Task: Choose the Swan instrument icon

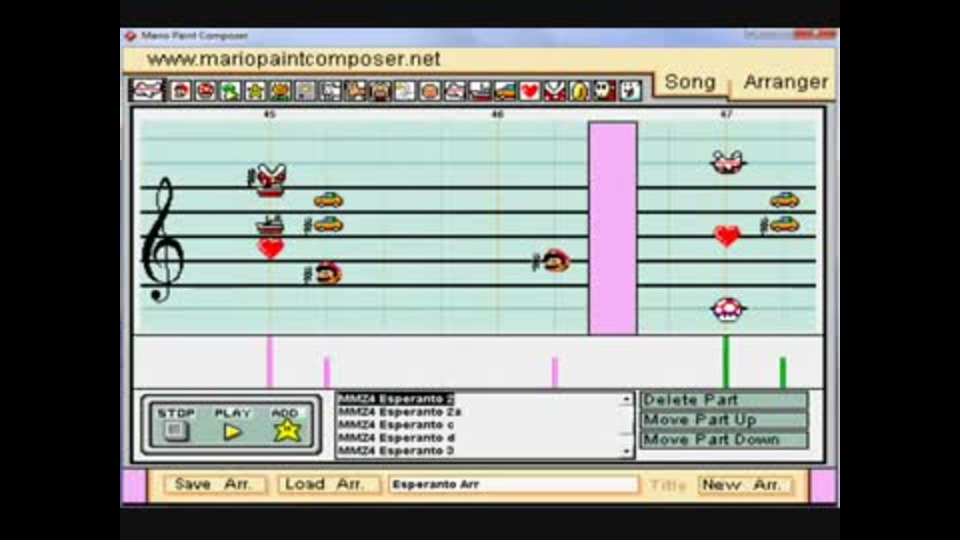Action: click(x=405, y=91)
